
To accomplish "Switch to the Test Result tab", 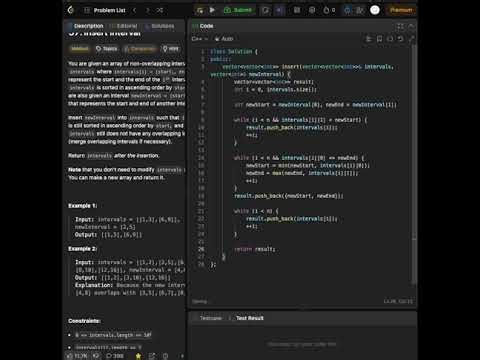I will coord(247,318).
